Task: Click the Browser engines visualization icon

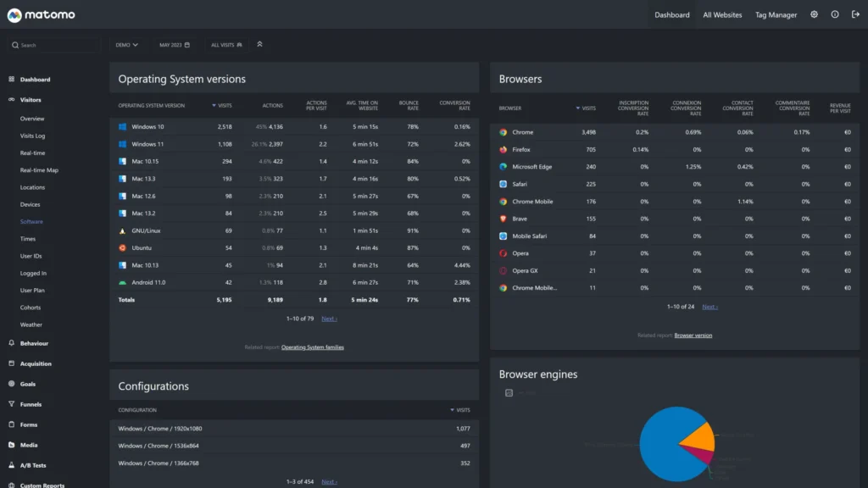Action: tap(509, 393)
